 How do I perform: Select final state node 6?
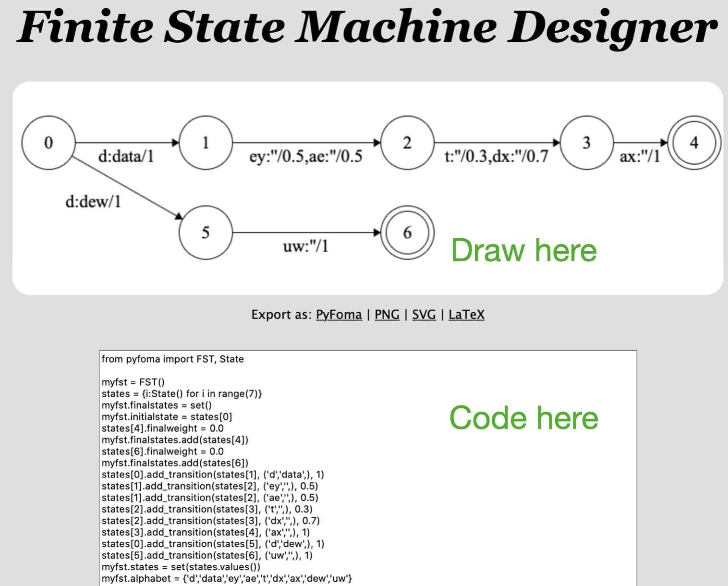pos(407,232)
